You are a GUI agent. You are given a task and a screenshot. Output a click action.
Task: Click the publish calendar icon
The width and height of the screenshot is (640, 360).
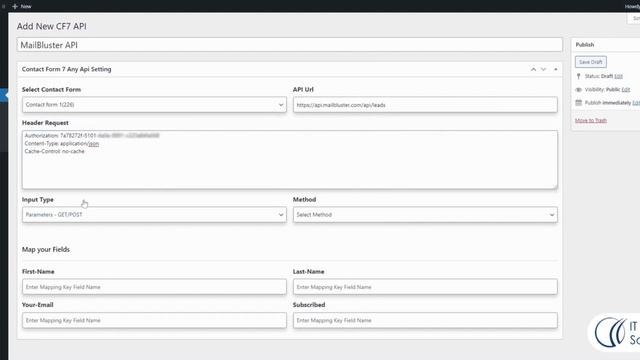coord(578,102)
